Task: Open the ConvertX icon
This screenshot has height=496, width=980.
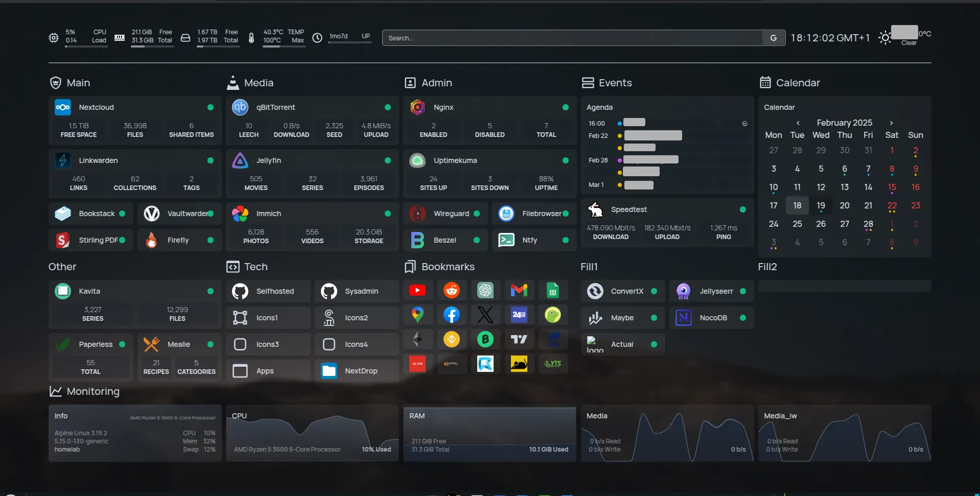Action: [595, 291]
